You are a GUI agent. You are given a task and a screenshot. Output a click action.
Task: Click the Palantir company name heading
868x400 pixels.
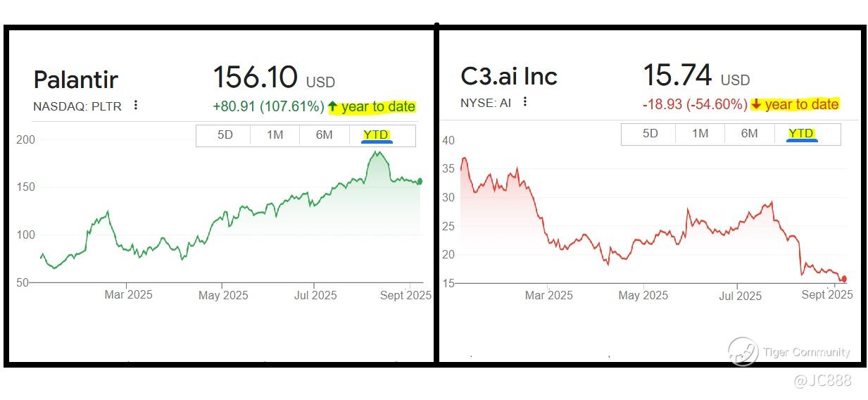click(x=75, y=80)
